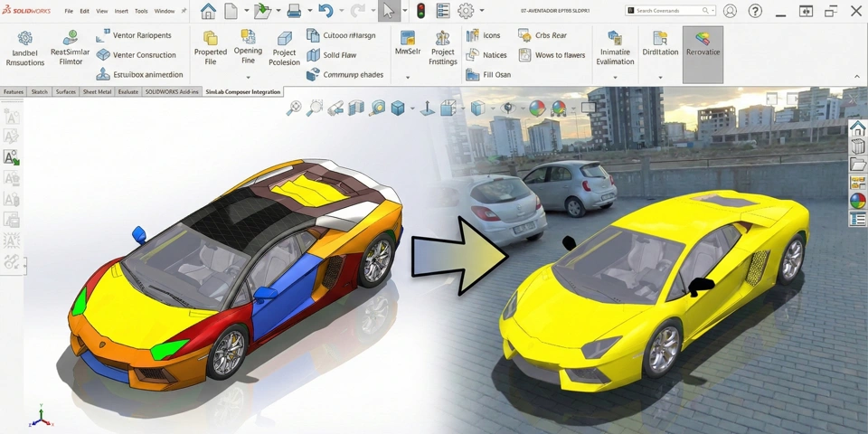The image size is (868, 434).
Task: Open the user account icon
Action: coord(731,11)
